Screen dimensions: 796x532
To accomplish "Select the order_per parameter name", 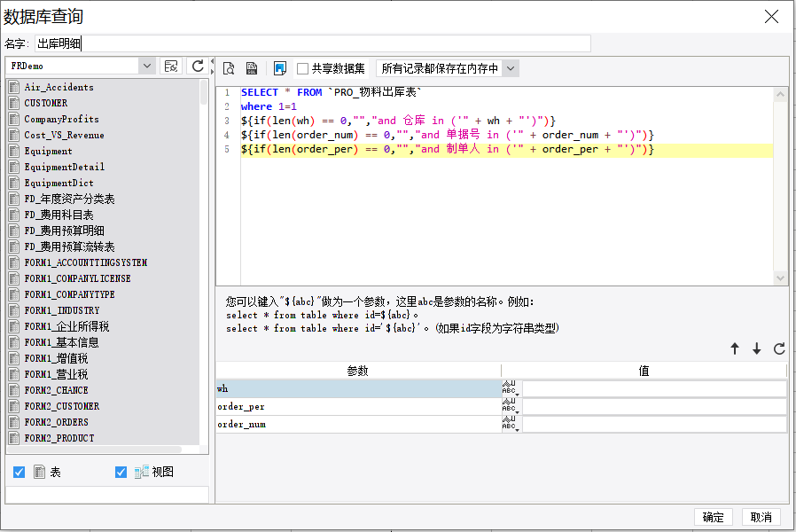I will [241, 407].
